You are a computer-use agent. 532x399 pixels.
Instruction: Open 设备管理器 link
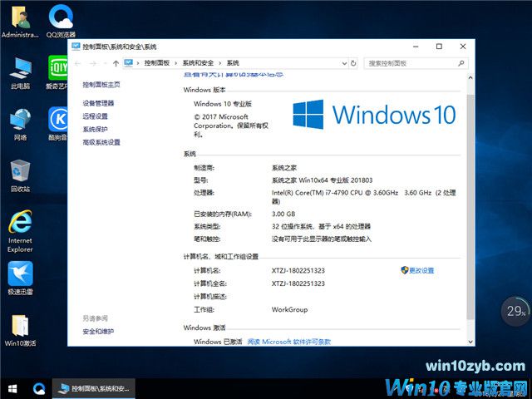point(98,103)
